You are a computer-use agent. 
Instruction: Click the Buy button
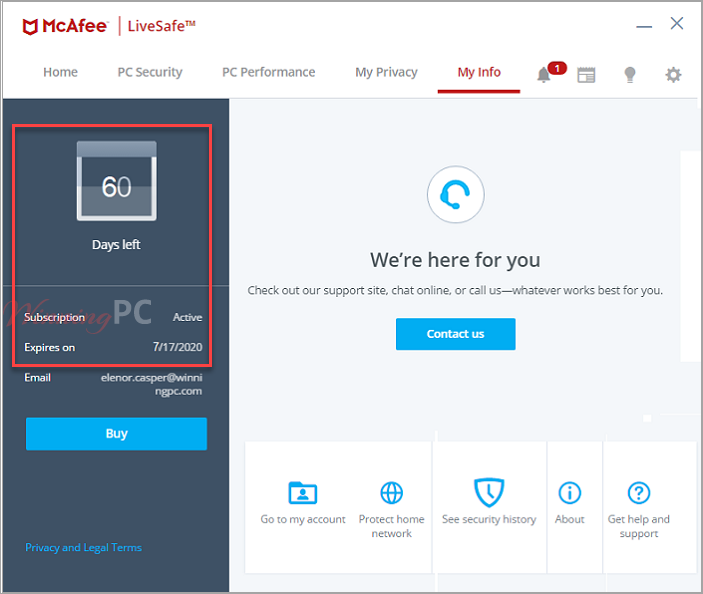coord(117,434)
